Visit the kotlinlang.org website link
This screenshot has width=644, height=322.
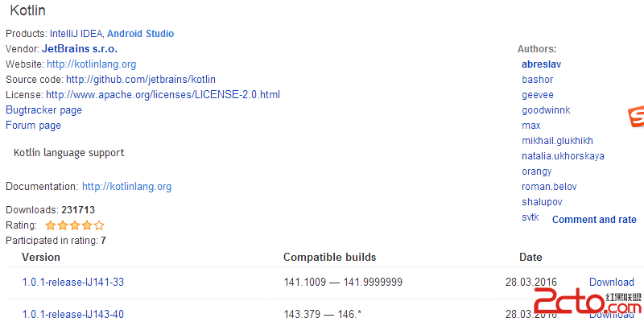pos(91,64)
